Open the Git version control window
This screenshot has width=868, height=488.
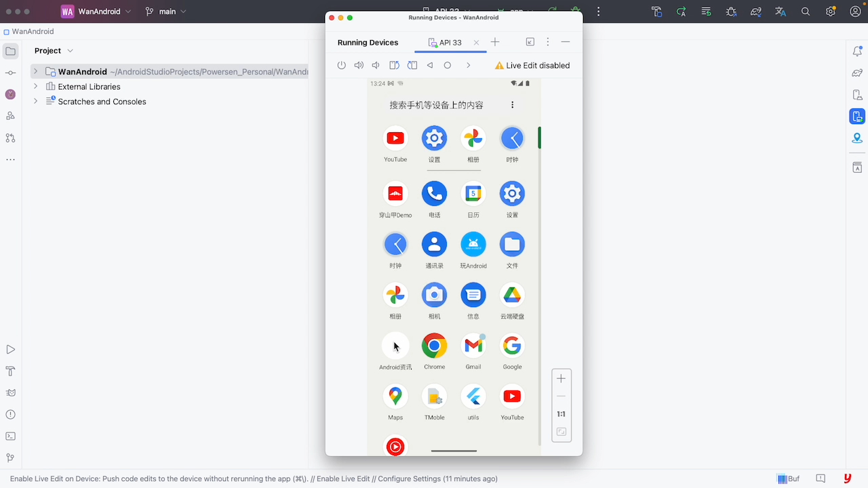coord(10,458)
